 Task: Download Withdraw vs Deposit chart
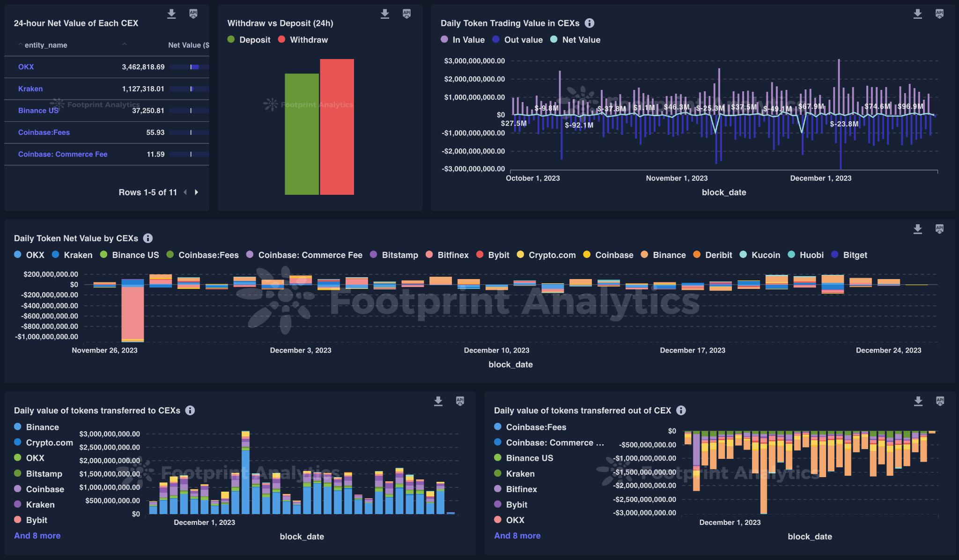(385, 14)
